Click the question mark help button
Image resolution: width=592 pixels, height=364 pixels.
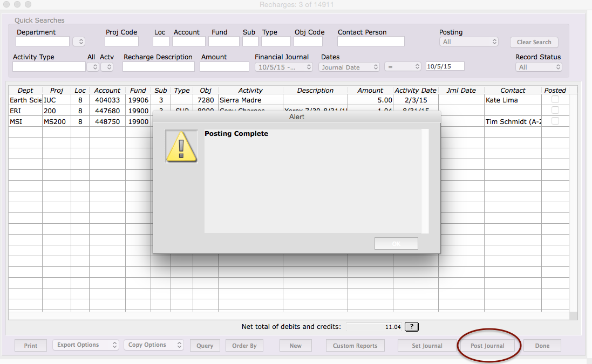pyautogui.click(x=411, y=327)
